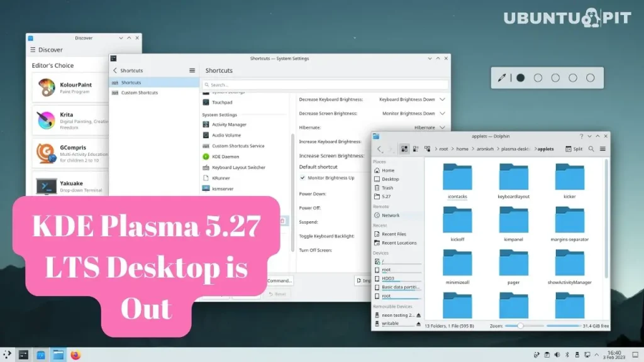
Task: Switch Dolphin to icons view mode
Action: pos(404,149)
